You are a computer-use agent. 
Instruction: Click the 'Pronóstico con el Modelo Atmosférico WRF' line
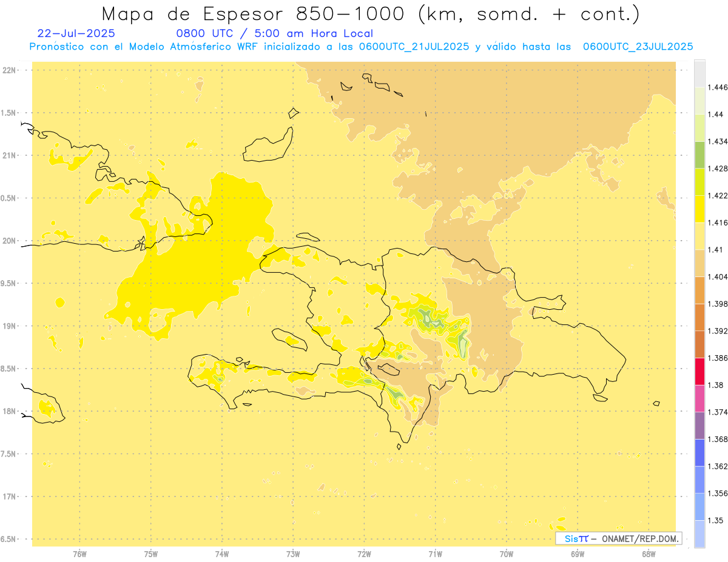click(x=361, y=47)
